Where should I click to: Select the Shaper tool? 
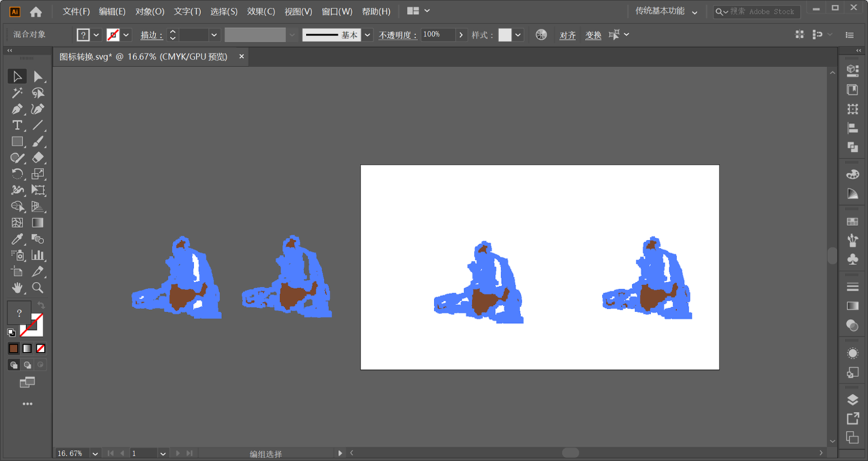pyautogui.click(x=17, y=158)
